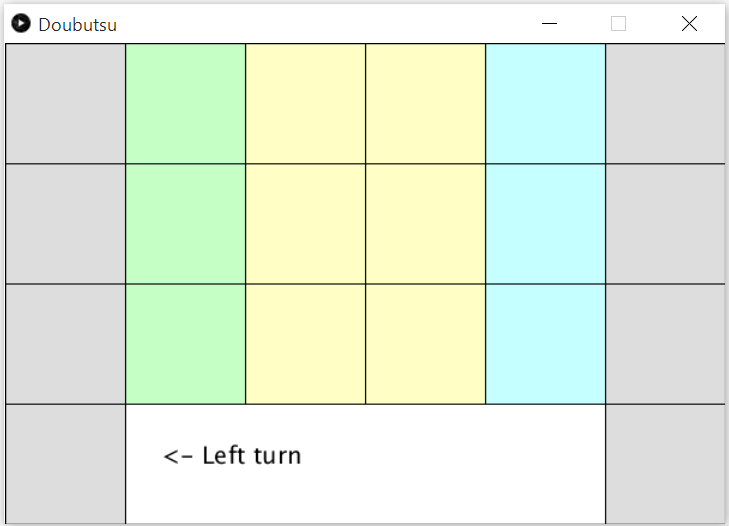Select the bottom green board square
Screen dimensions: 729x526
point(185,344)
